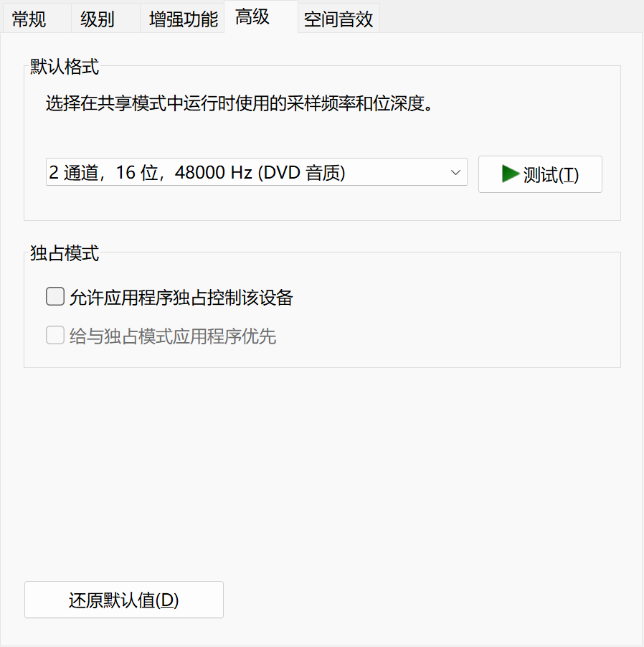Select the 2 通道 16 位 48000 Hz format
Screen dimensions: 644x647
pyautogui.click(x=215, y=172)
